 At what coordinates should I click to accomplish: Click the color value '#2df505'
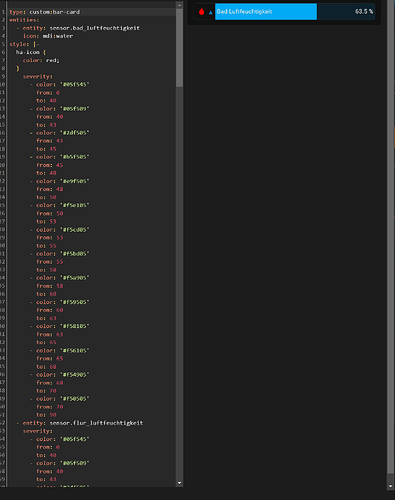[75, 133]
